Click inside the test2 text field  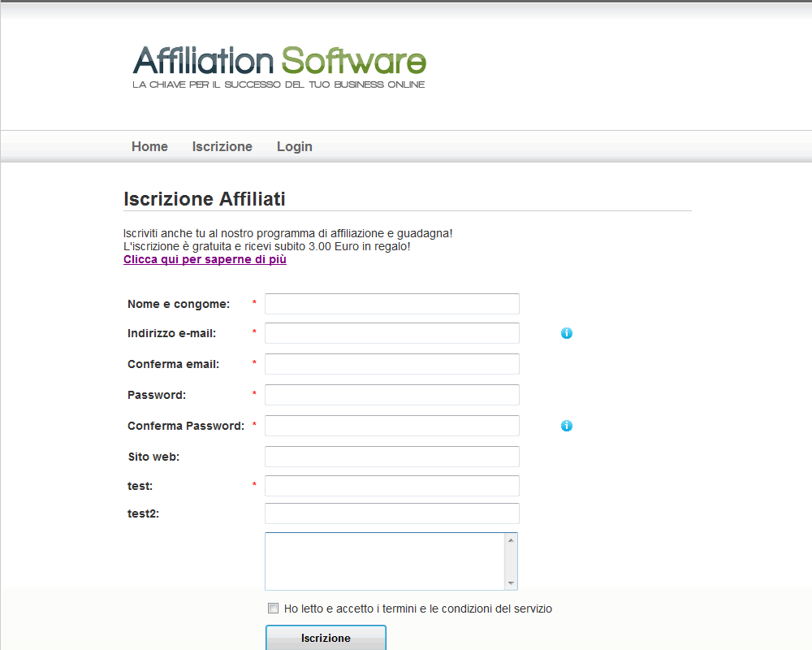[391, 513]
